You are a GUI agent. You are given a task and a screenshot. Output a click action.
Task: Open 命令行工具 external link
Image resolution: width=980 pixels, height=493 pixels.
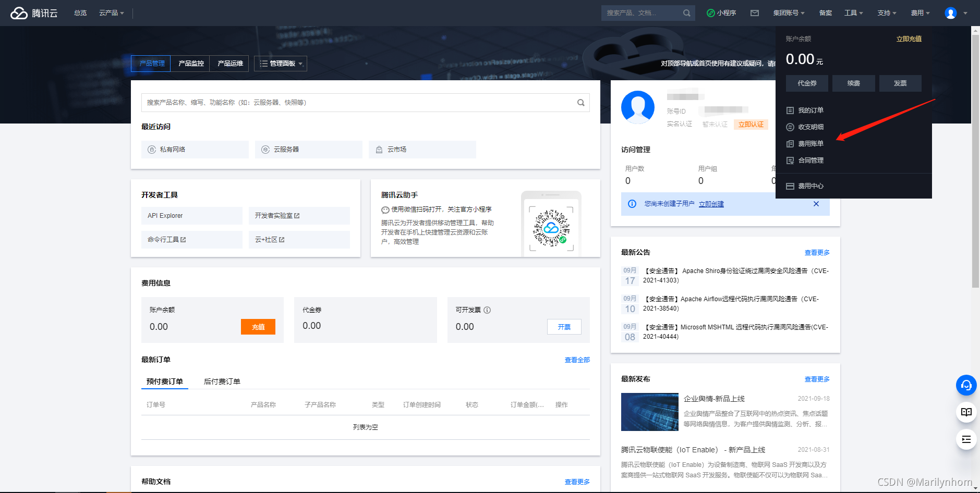tap(192, 240)
